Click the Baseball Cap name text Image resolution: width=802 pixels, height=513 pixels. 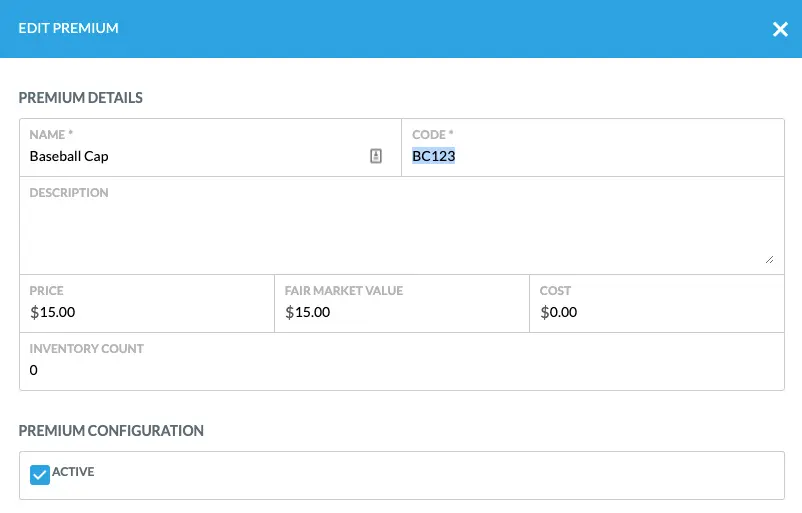tap(69, 156)
